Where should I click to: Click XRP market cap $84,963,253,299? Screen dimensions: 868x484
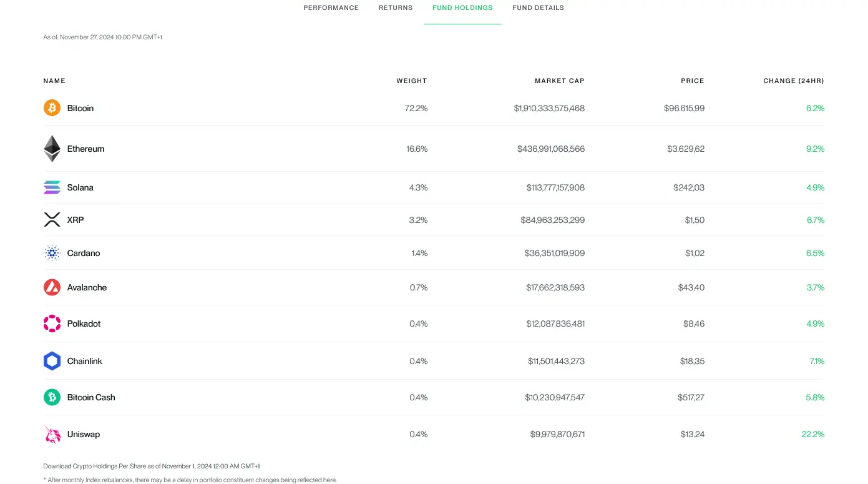[x=553, y=220]
